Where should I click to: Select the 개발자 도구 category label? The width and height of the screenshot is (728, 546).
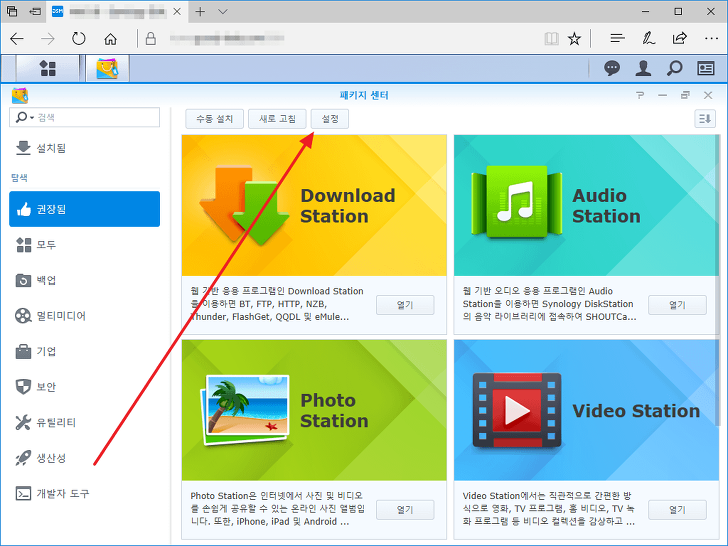tap(63, 494)
